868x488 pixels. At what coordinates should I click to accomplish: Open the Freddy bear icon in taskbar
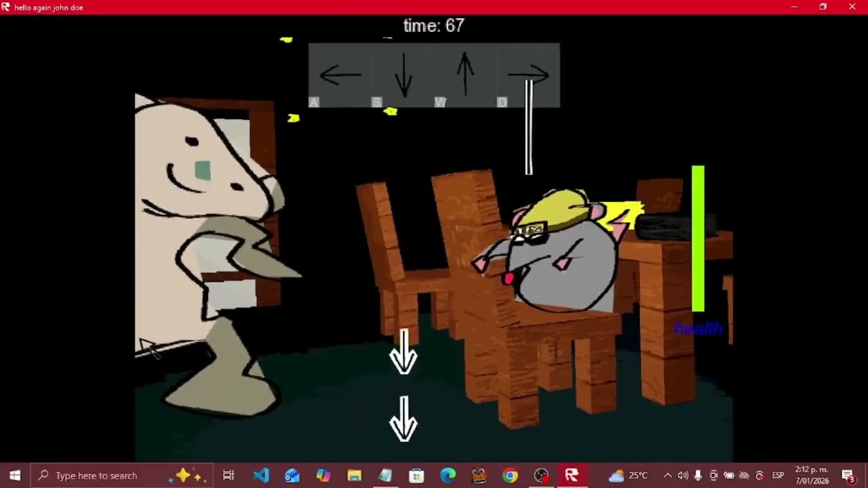tap(479, 475)
